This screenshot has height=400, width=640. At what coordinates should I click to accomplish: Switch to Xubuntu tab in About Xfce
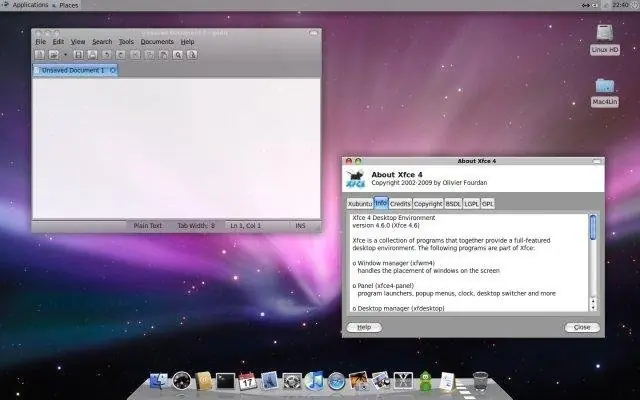360,204
